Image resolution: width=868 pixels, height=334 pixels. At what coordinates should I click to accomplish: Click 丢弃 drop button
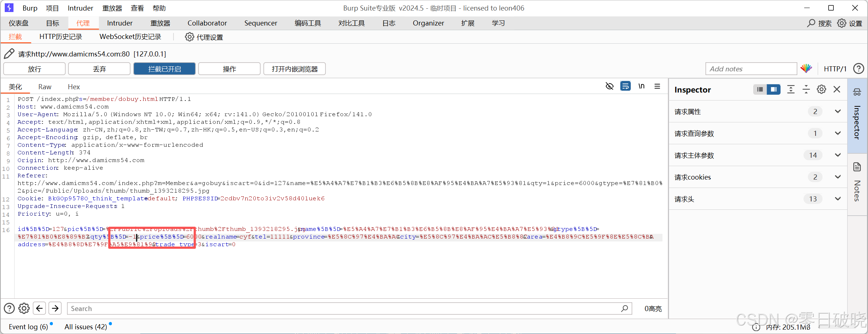[99, 69]
